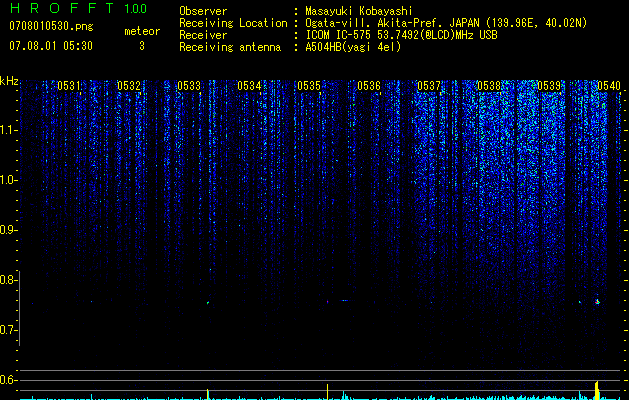This screenshot has height=400, width=629.
Task: Click the Ogata-vill. Akita-Pref. JAPAN location text
Action: click(446, 23)
